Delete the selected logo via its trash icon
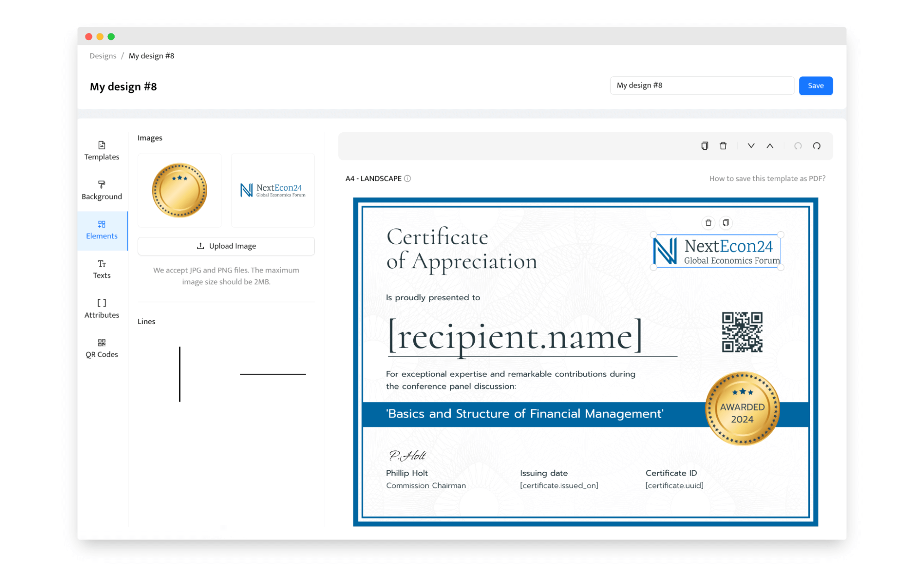 (x=708, y=223)
